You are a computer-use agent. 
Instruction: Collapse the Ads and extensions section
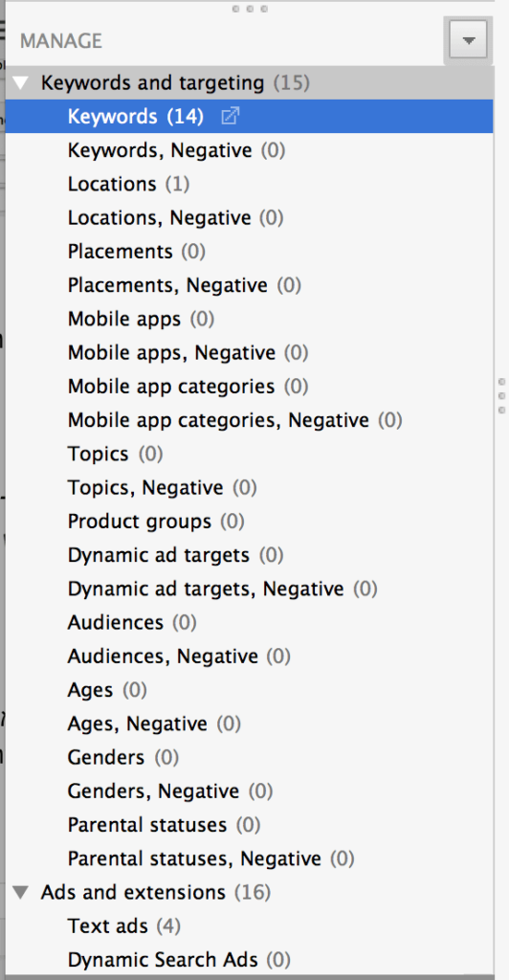pyautogui.click(x=21, y=893)
